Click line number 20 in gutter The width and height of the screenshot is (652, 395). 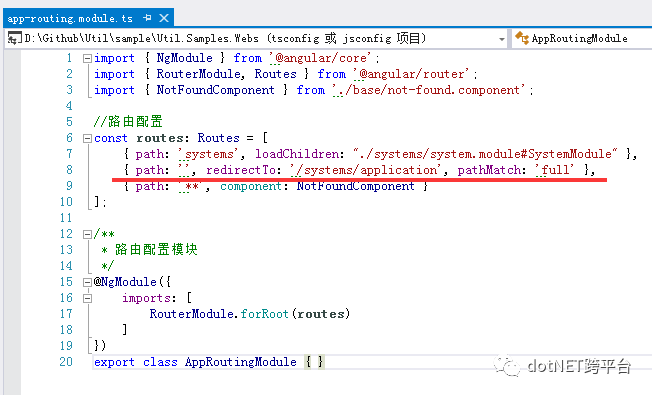click(x=66, y=362)
